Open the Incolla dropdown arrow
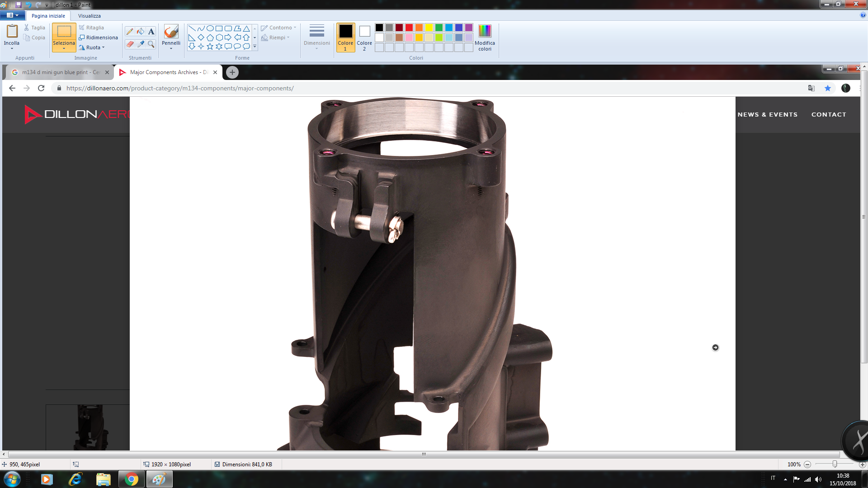 pyautogui.click(x=12, y=49)
